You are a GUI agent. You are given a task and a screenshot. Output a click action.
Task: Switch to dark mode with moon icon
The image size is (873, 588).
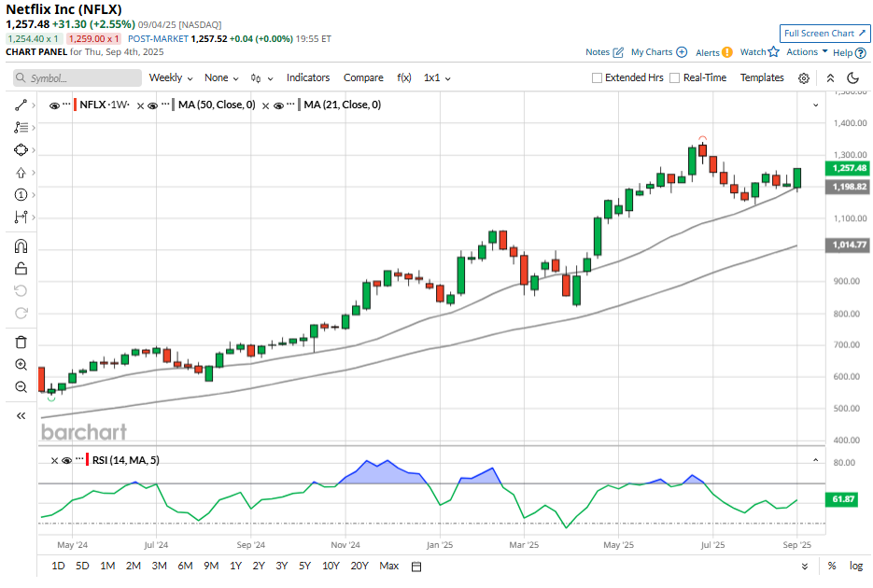coord(852,77)
